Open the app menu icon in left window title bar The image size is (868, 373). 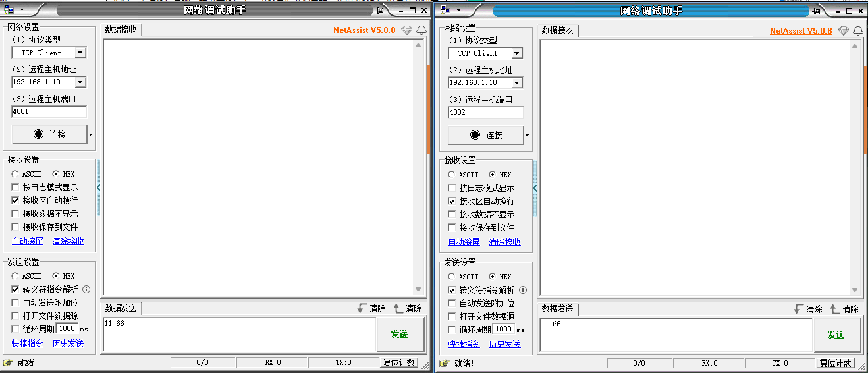pyautogui.click(x=9, y=10)
